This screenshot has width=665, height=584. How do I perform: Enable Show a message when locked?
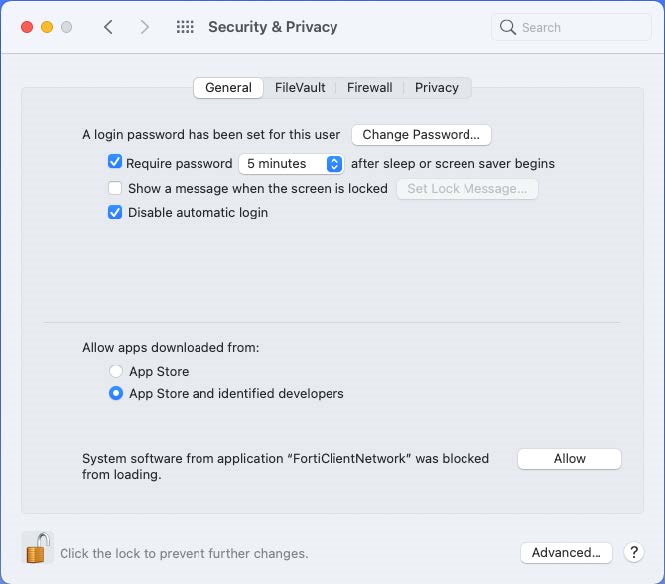tap(115, 188)
